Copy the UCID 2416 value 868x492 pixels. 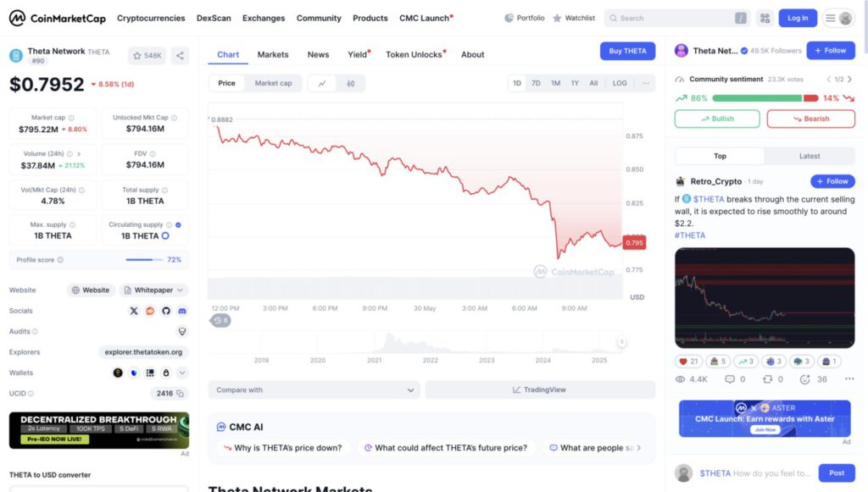pos(181,394)
